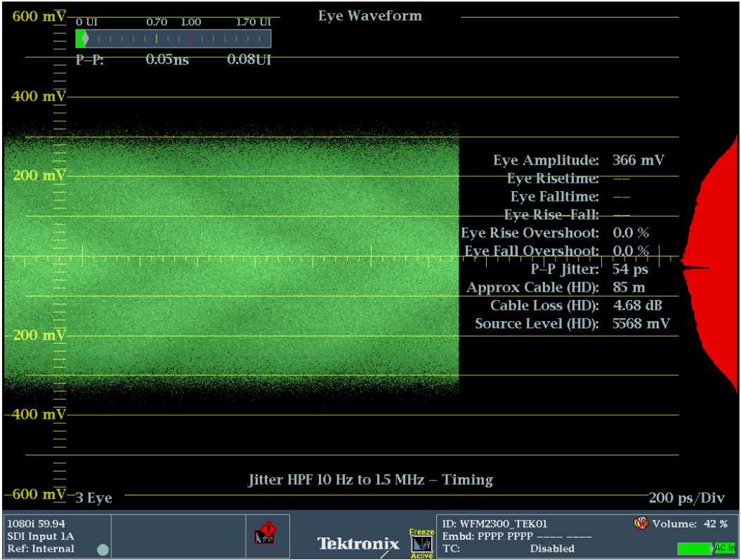Click the Eye Fall Overshoot readout
This screenshot has width=741, height=560.
557,251
